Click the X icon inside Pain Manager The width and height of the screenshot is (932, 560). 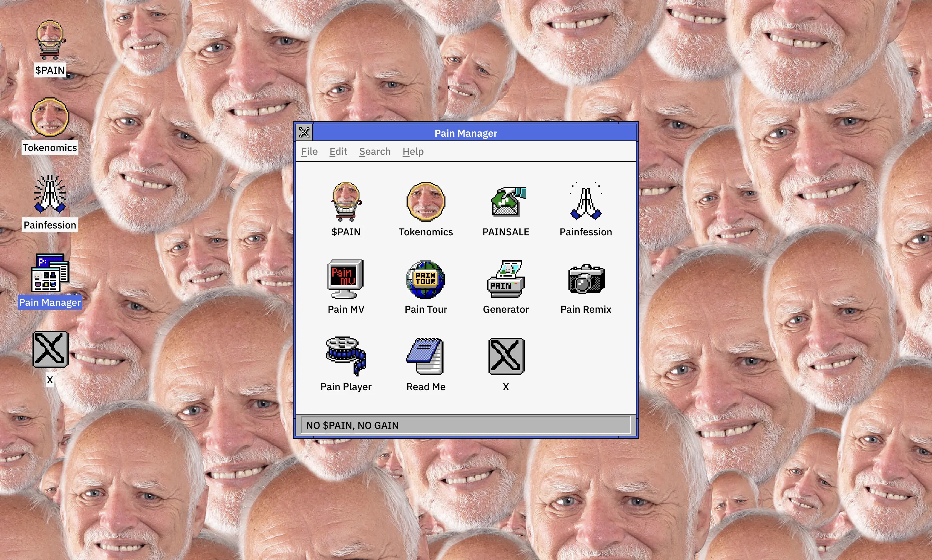(506, 356)
